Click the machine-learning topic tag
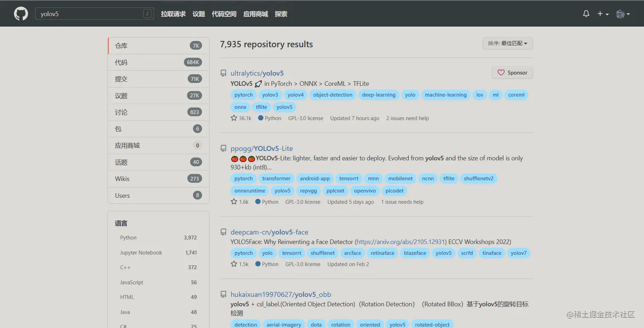 (x=446, y=95)
